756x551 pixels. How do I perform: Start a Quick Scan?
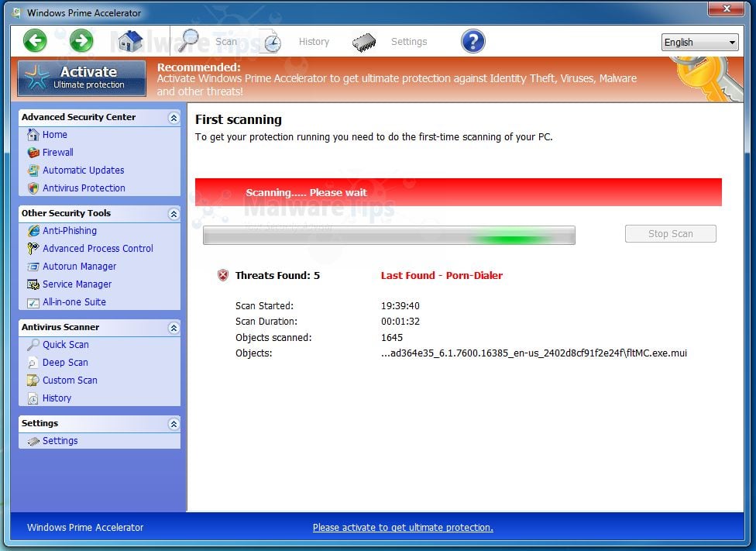(66, 345)
